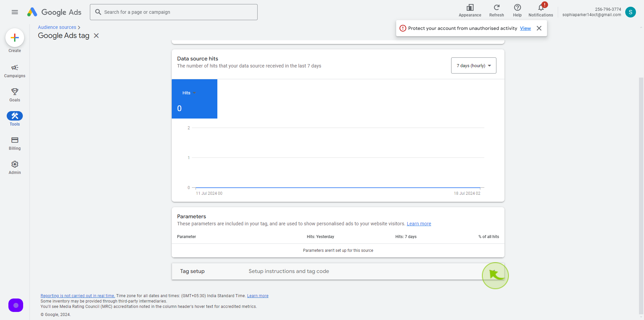Go back to Audience sources
This screenshot has height=320, width=644.
pyautogui.click(x=57, y=27)
